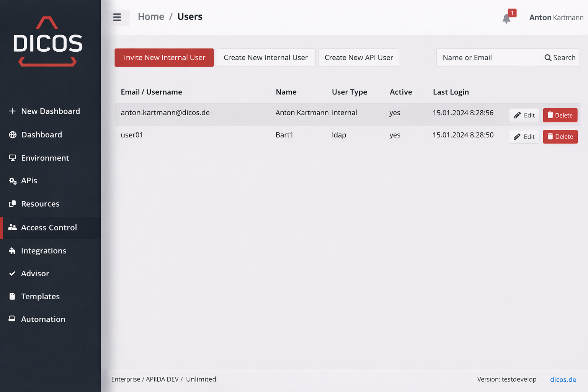Image resolution: width=588 pixels, height=392 pixels.
Task: Click the plus icon for New Dashboard
Action: click(12, 111)
